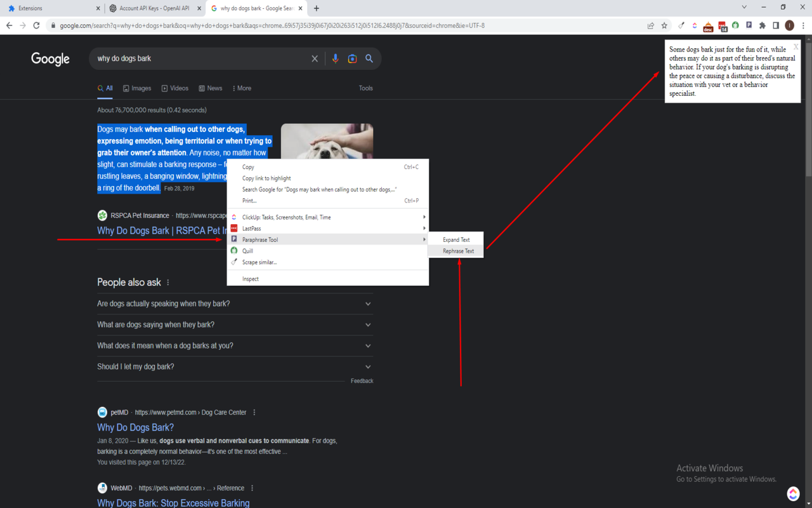812x508 pixels.
Task: Switch to the Images search tab
Action: [x=137, y=88]
